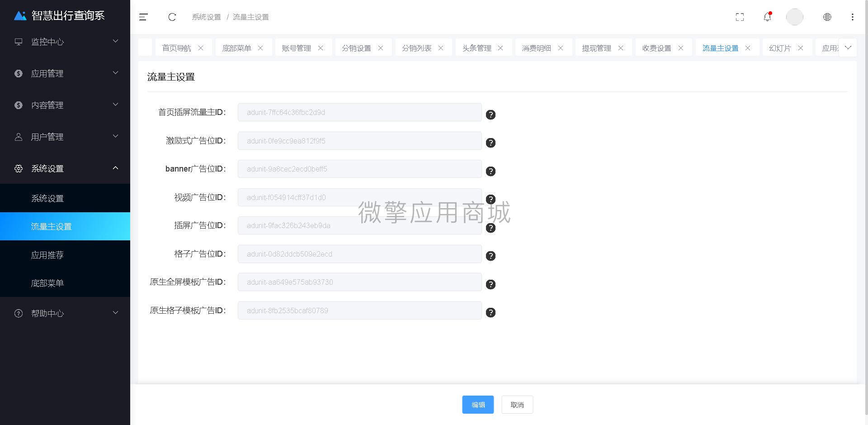Expand the 监控中心 menu

pyautogui.click(x=65, y=42)
